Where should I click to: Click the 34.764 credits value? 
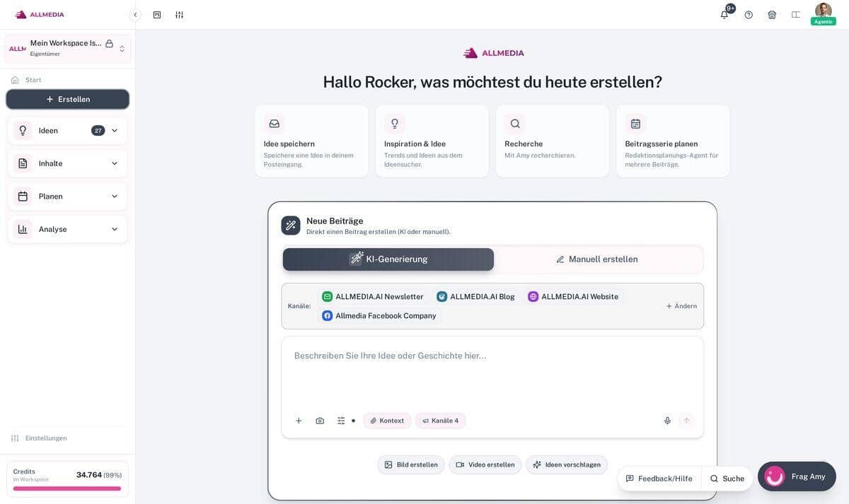[x=89, y=475]
